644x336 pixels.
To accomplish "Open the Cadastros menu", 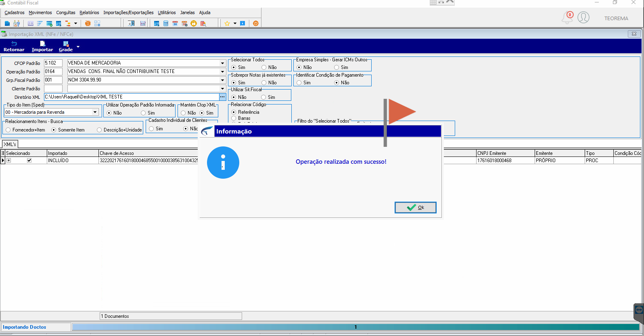I will pyautogui.click(x=15, y=13).
